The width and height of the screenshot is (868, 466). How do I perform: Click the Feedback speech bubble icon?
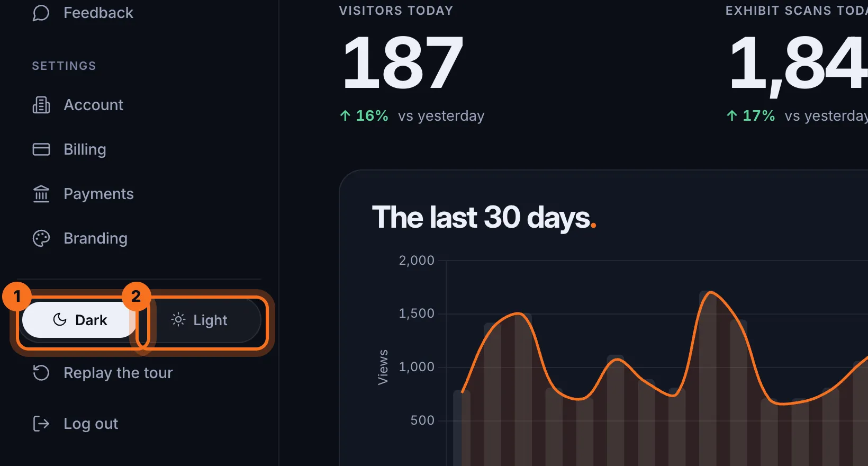pyautogui.click(x=41, y=13)
